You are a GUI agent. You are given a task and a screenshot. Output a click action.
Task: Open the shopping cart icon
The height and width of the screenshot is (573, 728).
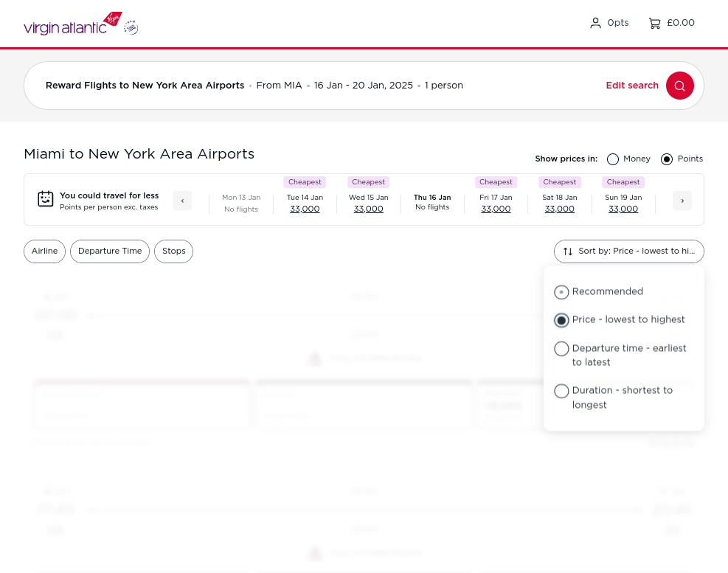coord(655,23)
